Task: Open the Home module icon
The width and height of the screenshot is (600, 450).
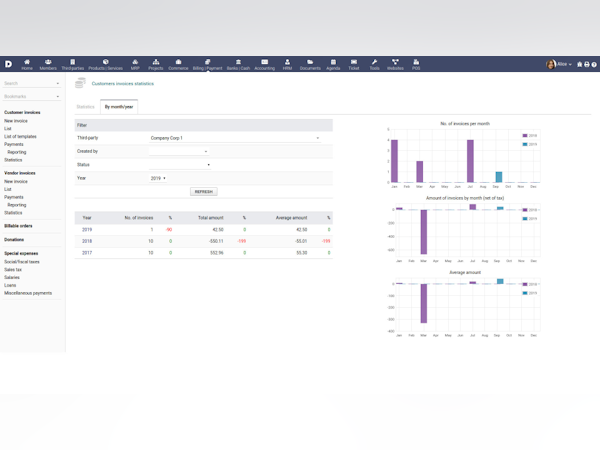Action: click(x=27, y=64)
